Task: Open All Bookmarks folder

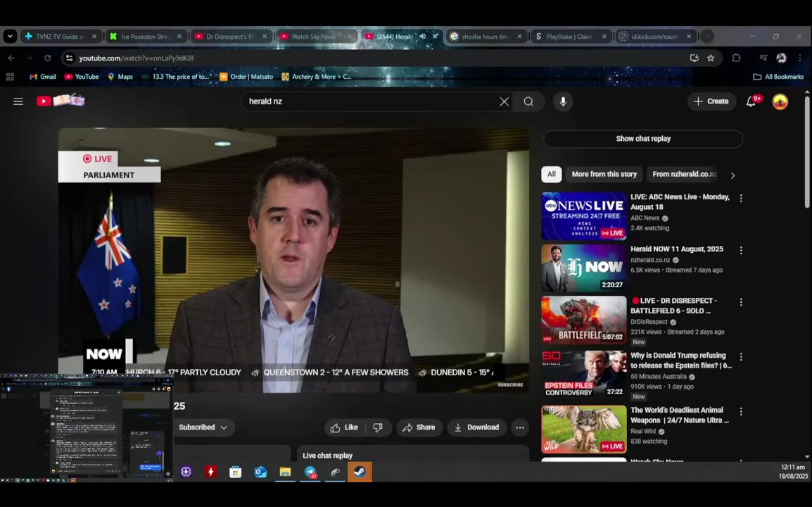Action: (778, 77)
